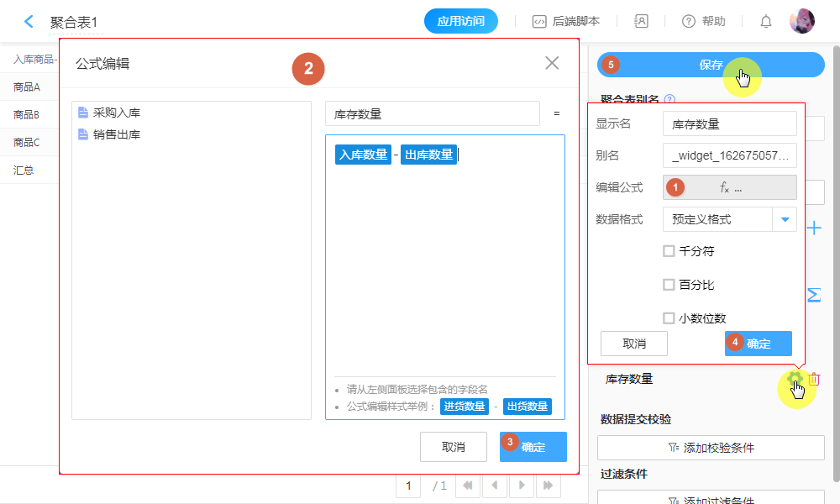This screenshot has height=504, width=840.
Task: Tick the 百分比 checkbox
Action: [669, 285]
